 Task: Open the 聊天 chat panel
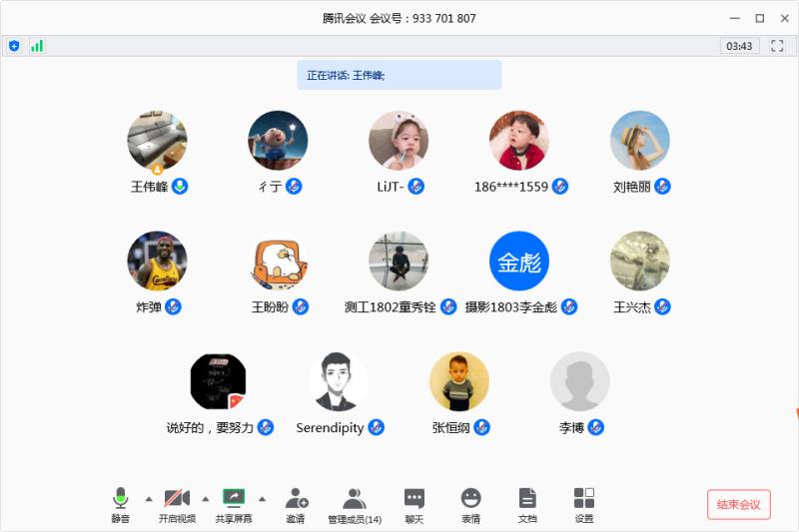[x=413, y=503]
